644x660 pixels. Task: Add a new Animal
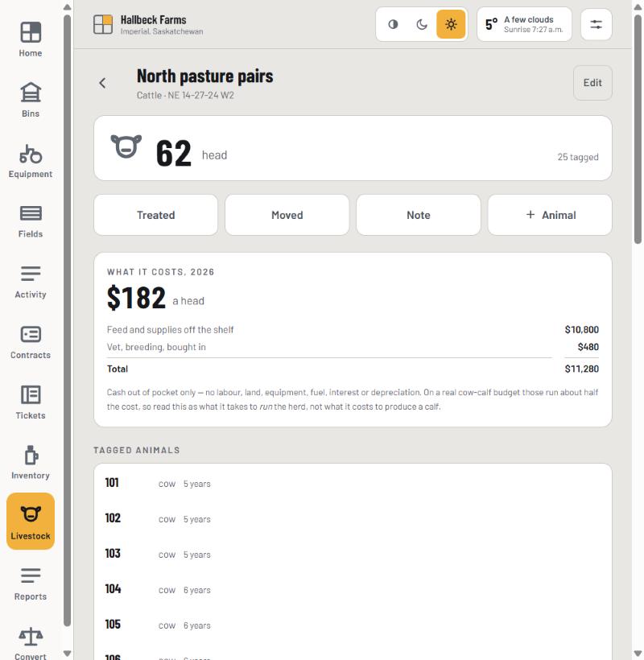click(x=550, y=215)
